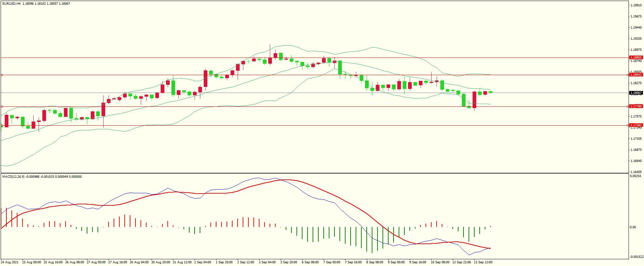Screen dimensions: 644x266
Task: Click the 1.18805 red price tag
Action: click(x=636, y=58)
